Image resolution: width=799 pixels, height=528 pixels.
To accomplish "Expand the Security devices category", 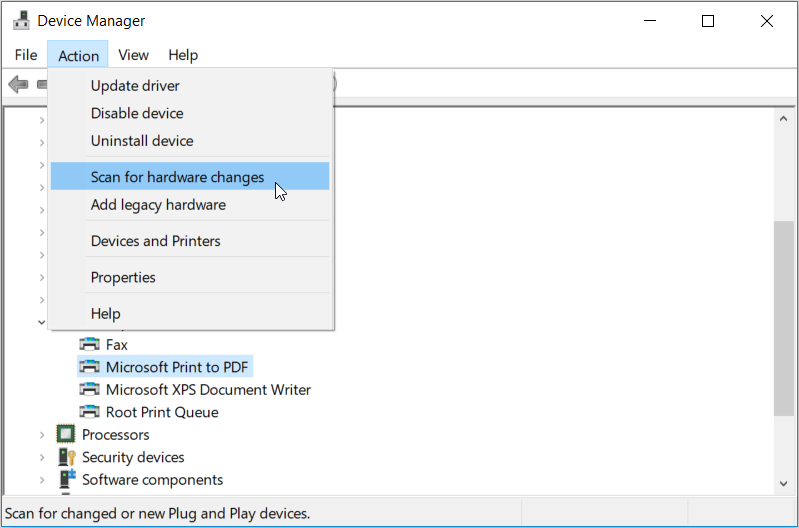I will pos(42,457).
